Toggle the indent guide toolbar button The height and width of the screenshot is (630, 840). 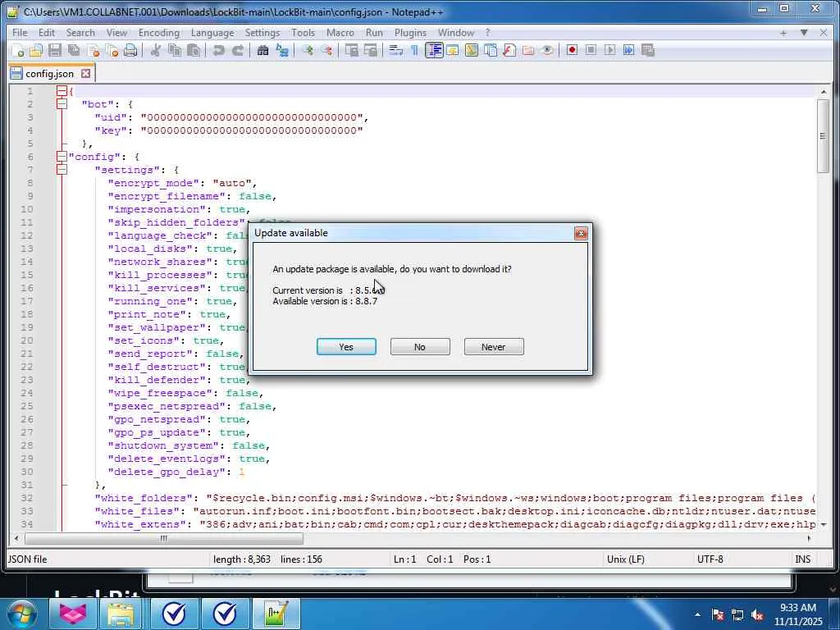[434, 50]
